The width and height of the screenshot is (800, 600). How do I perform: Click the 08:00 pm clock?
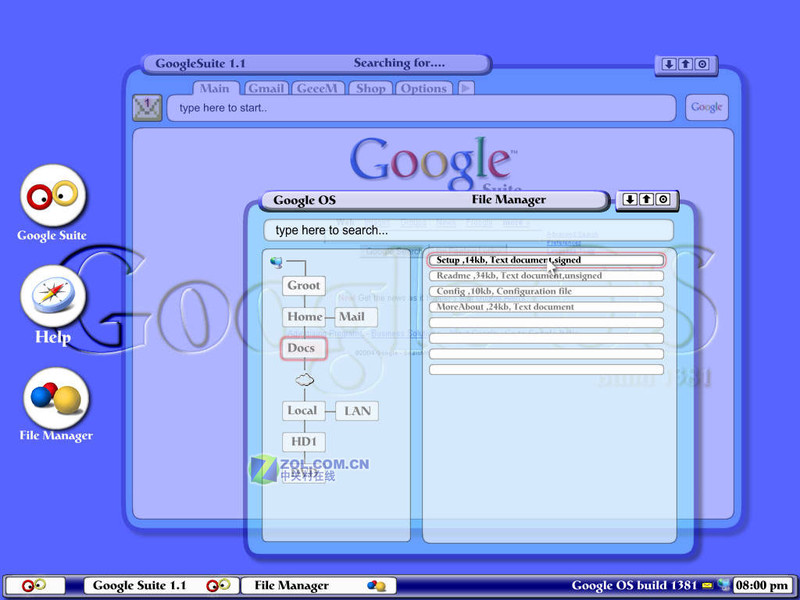(762, 585)
